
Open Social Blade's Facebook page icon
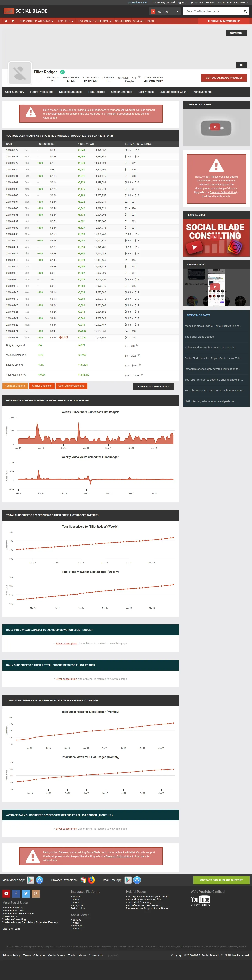click(16, 894)
